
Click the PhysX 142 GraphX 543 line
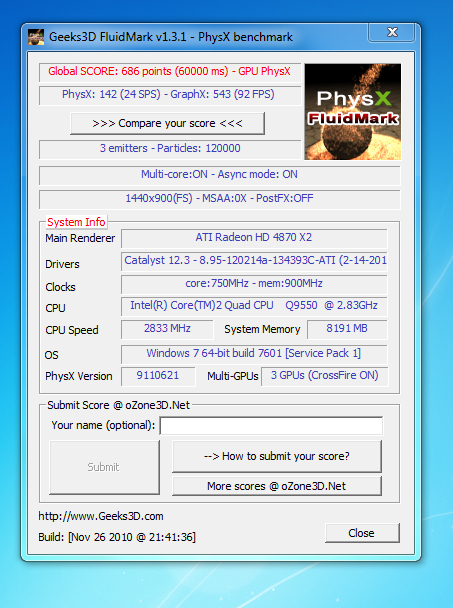click(169, 95)
